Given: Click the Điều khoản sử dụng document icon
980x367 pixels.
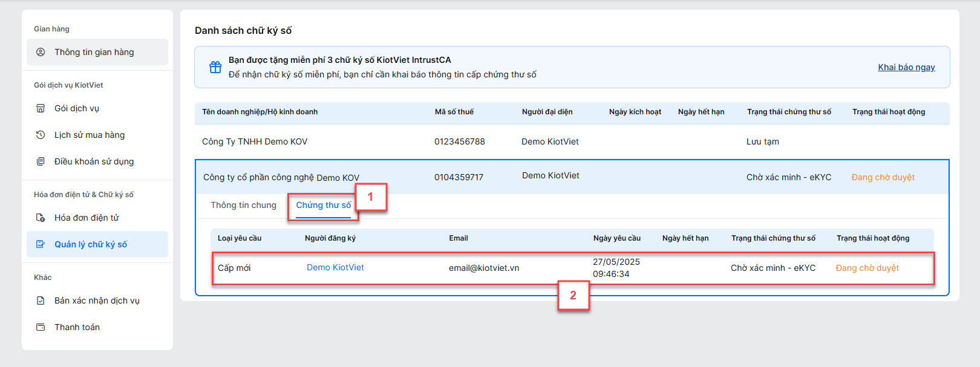Looking at the screenshot, I should click(41, 161).
